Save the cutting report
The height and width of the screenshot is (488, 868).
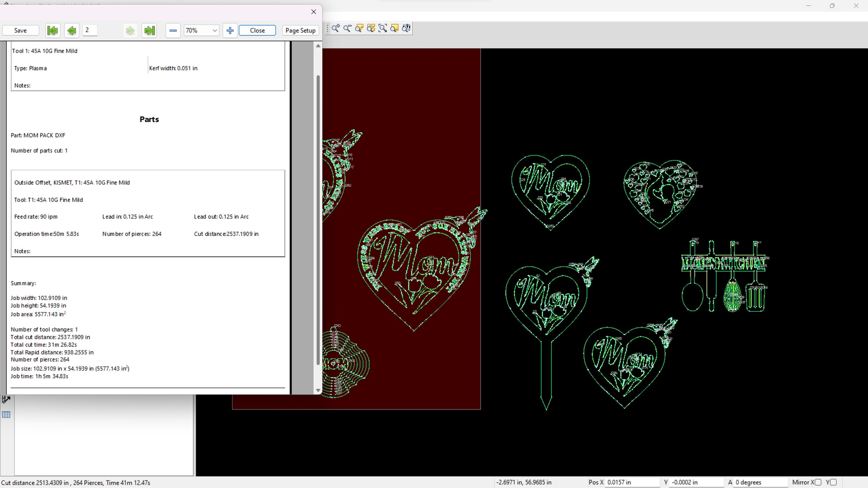coord(20,30)
